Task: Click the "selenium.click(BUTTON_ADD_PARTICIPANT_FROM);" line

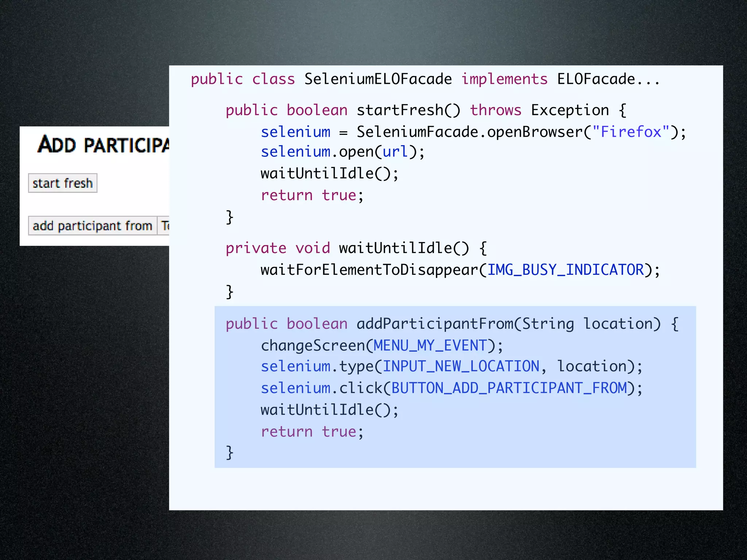Action: 452,388
